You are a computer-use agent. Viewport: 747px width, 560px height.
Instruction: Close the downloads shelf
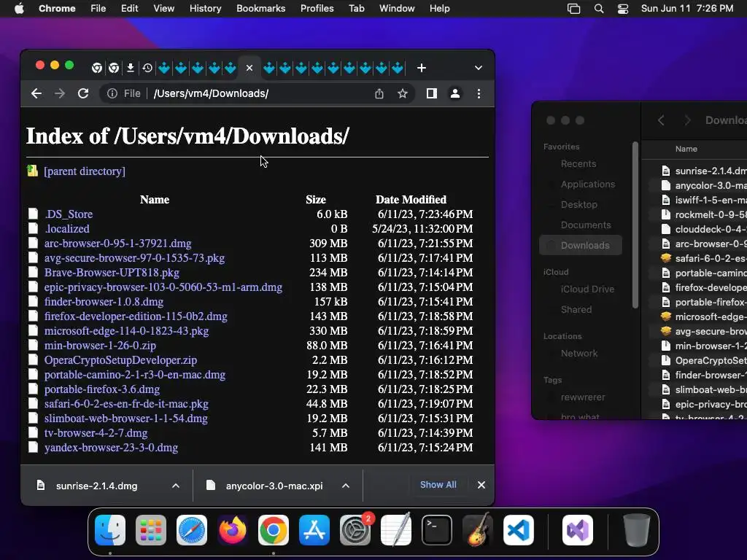(481, 485)
